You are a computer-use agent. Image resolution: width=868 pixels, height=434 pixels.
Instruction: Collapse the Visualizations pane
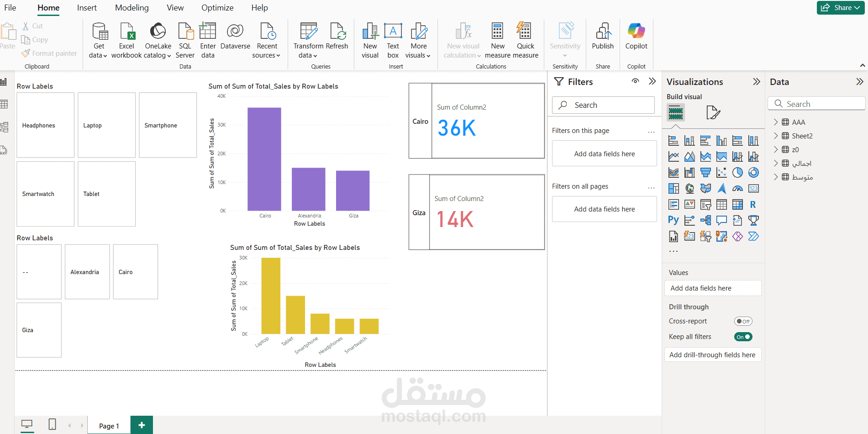(757, 82)
